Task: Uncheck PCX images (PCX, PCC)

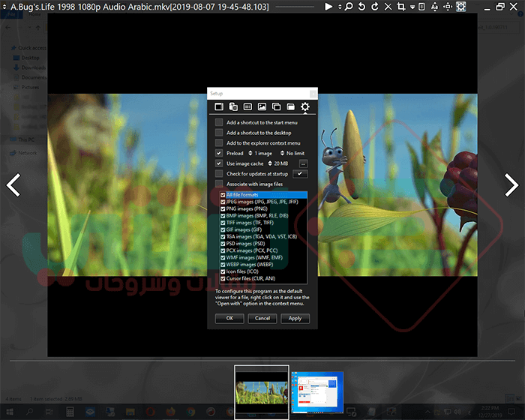Action: [x=223, y=250]
